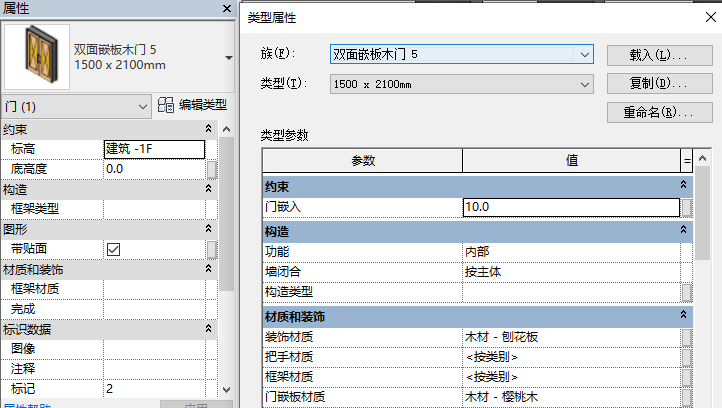Image resolution: width=722 pixels, height=408 pixels.
Task: Click the 框架材质 value cell in Properties panel
Action: click(154, 289)
